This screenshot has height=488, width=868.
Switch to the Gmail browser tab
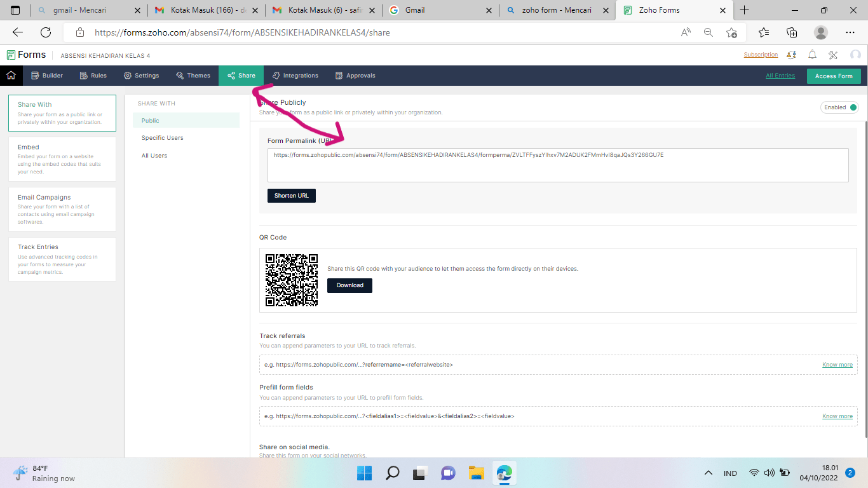point(440,10)
